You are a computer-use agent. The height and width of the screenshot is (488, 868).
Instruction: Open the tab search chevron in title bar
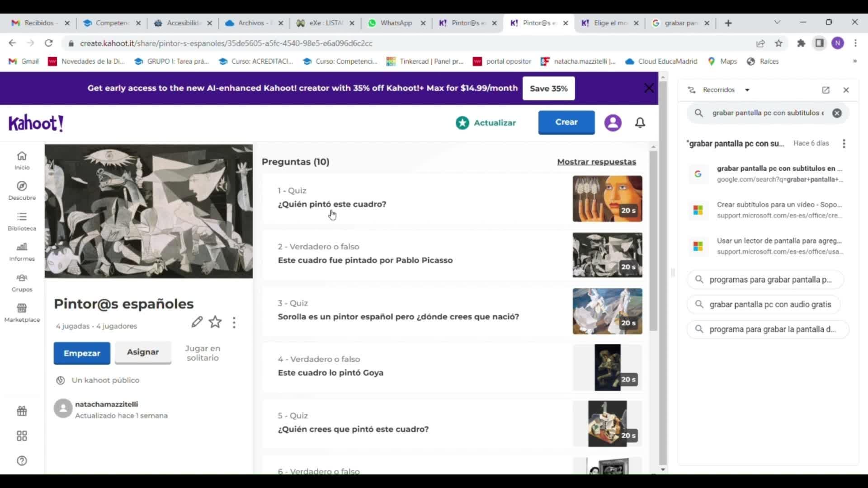point(777,23)
